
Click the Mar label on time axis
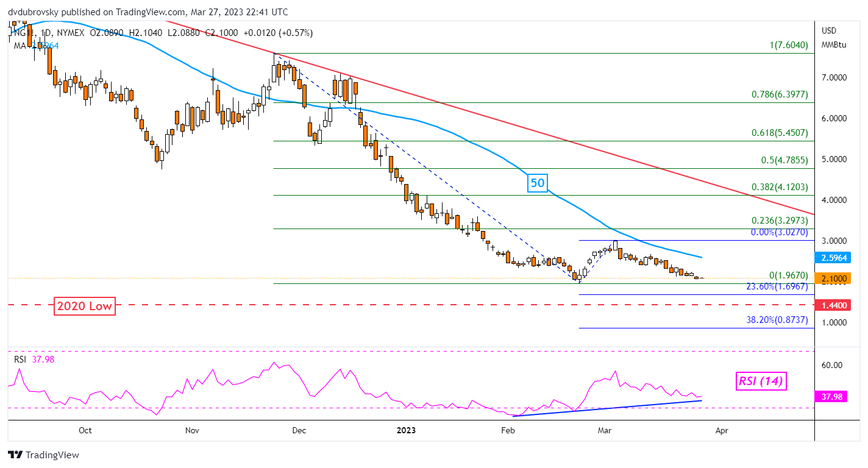[x=605, y=430]
